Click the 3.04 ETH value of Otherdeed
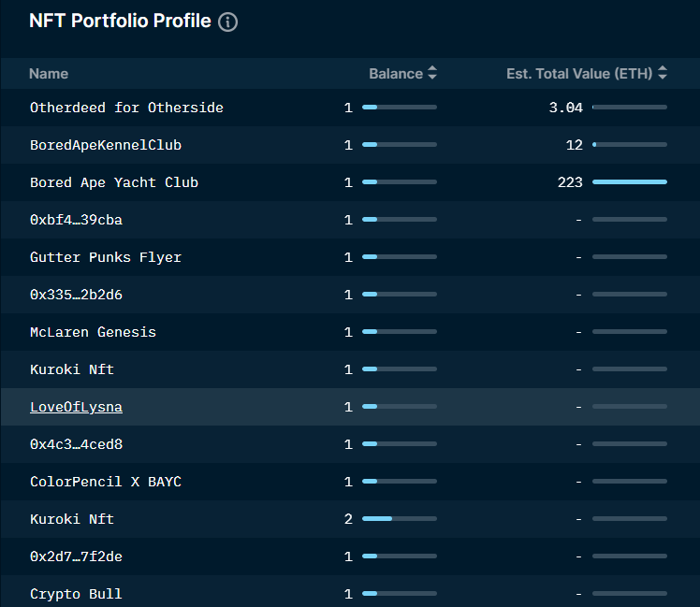This screenshot has height=607, width=700. [565, 108]
